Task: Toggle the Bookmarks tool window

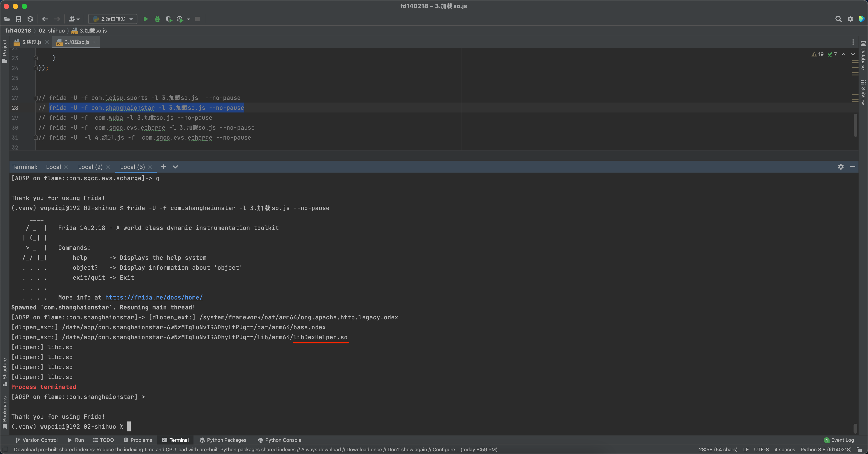Action: [5, 413]
